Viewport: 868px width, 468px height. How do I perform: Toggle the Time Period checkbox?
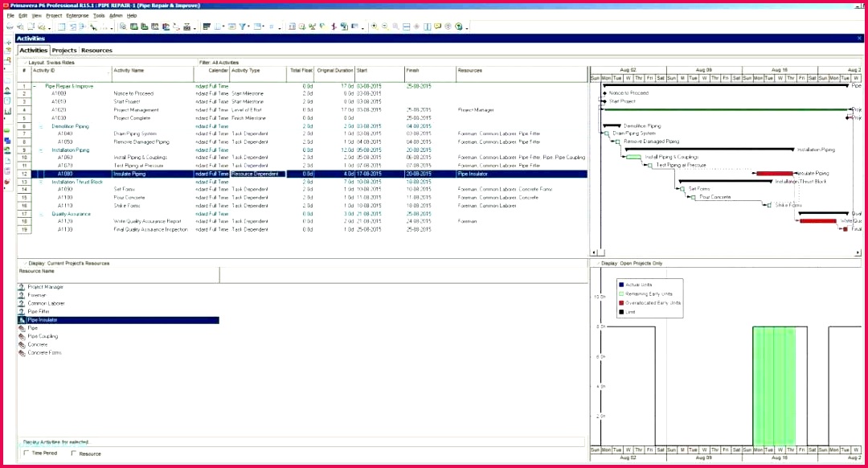(x=26, y=453)
